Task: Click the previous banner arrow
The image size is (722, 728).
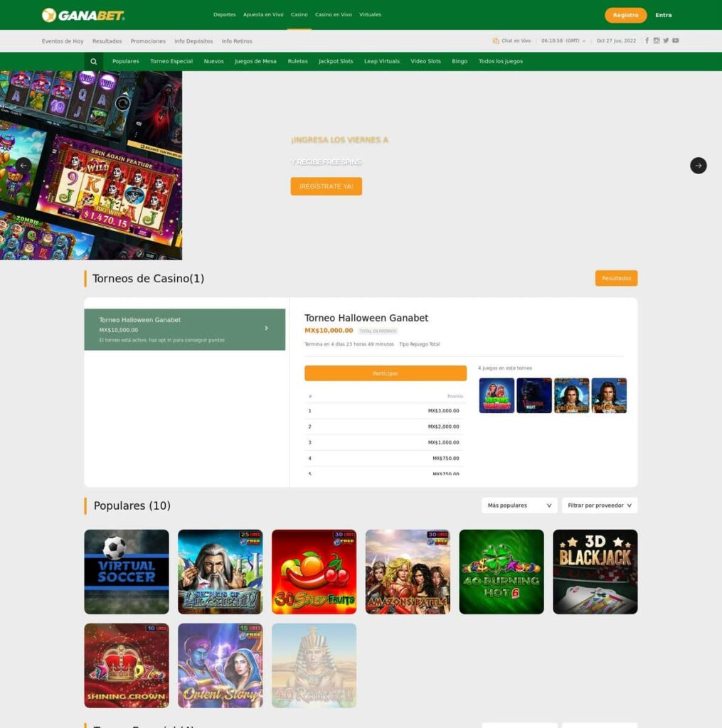Action: pos(23,165)
